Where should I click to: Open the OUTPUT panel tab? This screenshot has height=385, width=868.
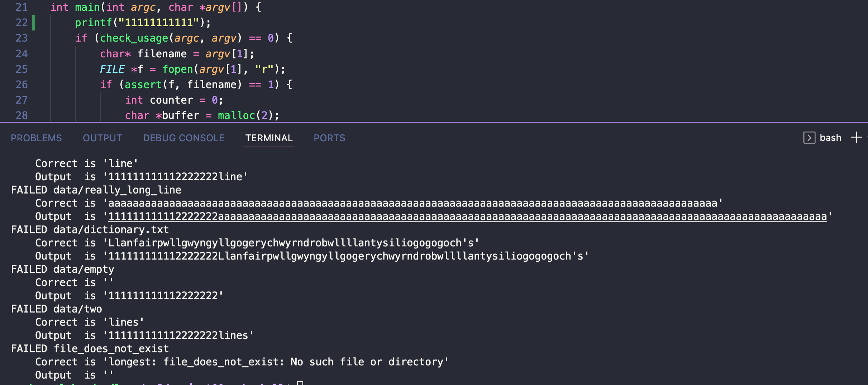tap(102, 138)
